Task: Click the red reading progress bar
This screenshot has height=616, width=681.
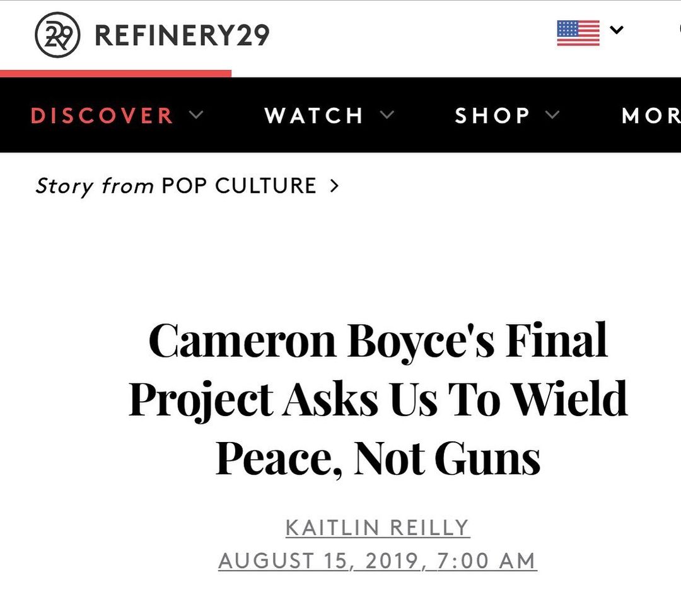Action: coord(115,73)
